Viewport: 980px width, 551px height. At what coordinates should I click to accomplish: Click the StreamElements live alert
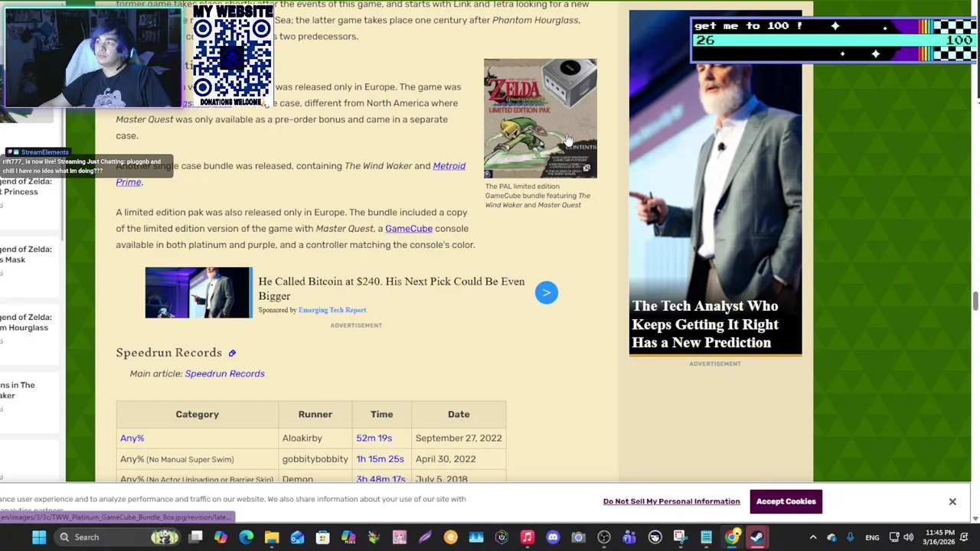(88, 163)
